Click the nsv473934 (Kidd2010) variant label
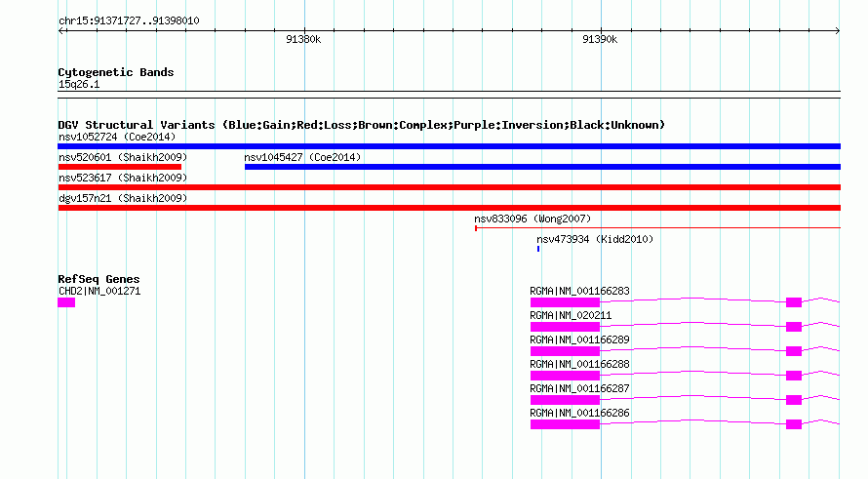The height and width of the screenshot is (479, 868). (x=595, y=239)
